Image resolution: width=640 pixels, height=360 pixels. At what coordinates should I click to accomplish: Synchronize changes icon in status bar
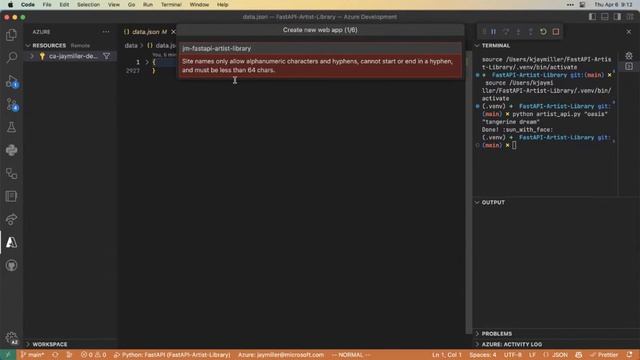tap(55, 355)
